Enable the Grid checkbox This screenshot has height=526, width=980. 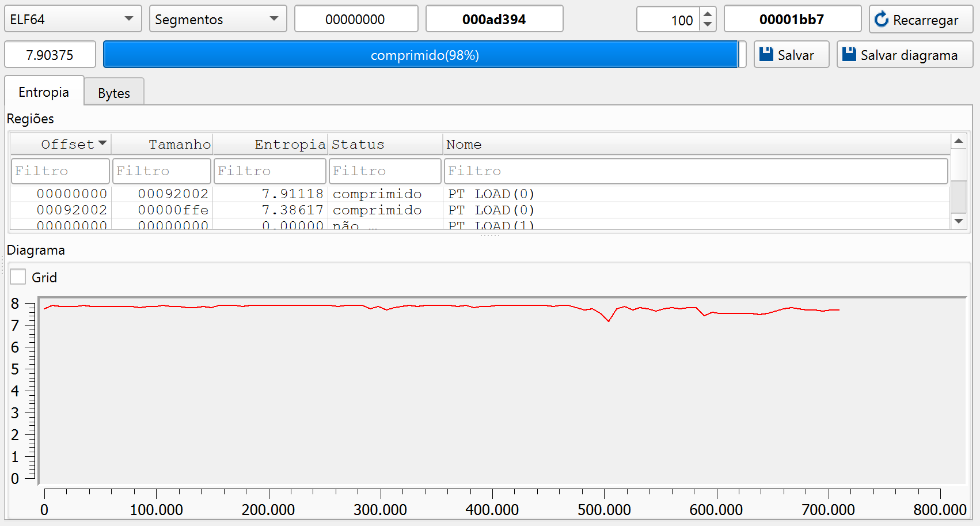[x=18, y=277]
